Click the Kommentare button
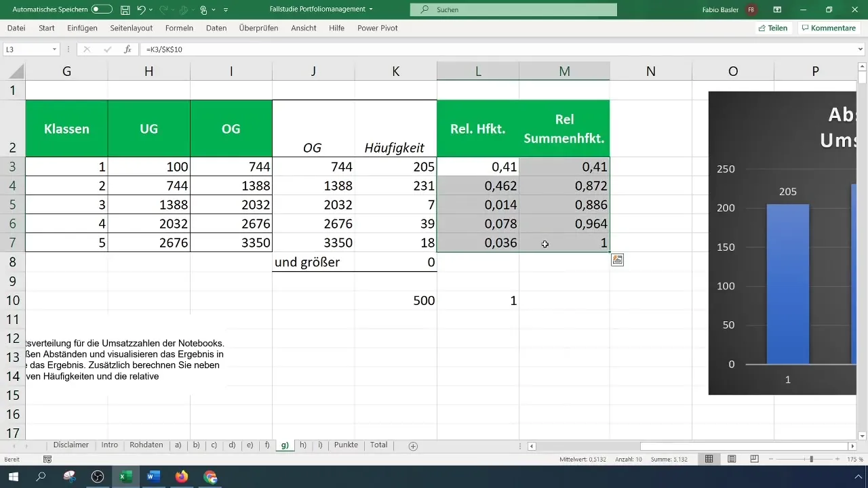 pos(828,28)
